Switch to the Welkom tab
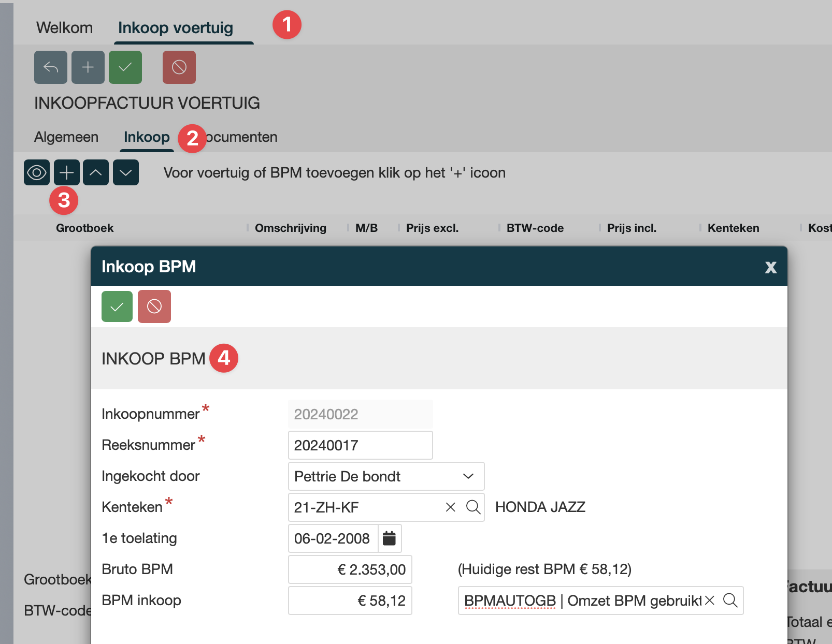Viewport: 832px width, 644px height. (x=65, y=28)
